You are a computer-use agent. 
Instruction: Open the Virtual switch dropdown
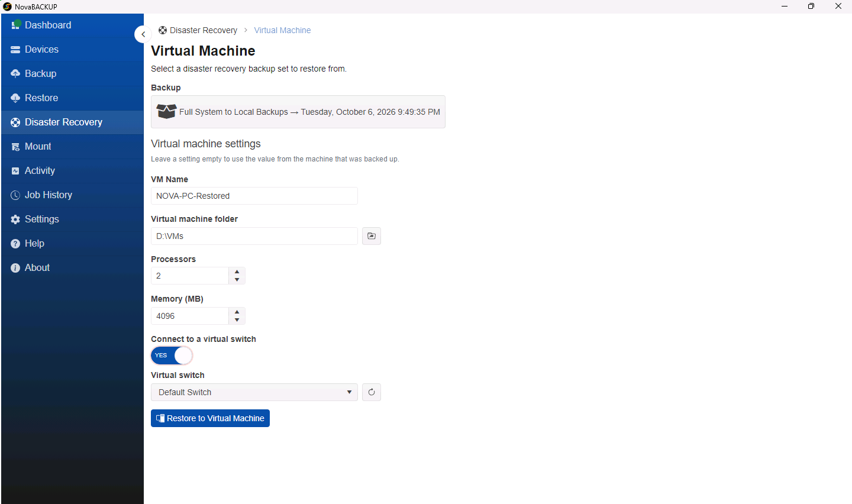click(254, 392)
